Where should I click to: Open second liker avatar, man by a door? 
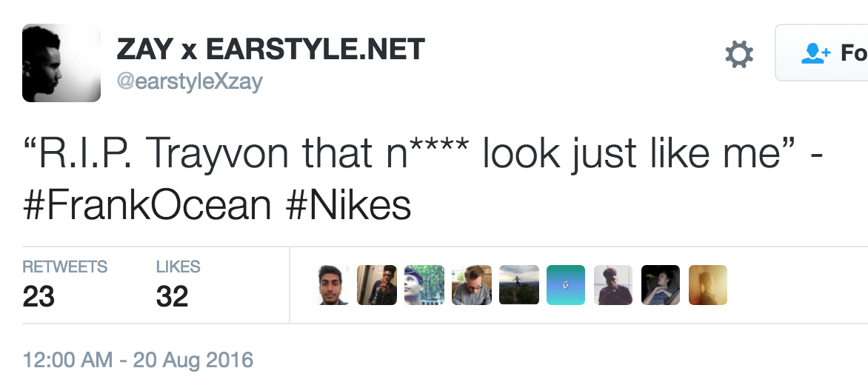pos(376,285)
